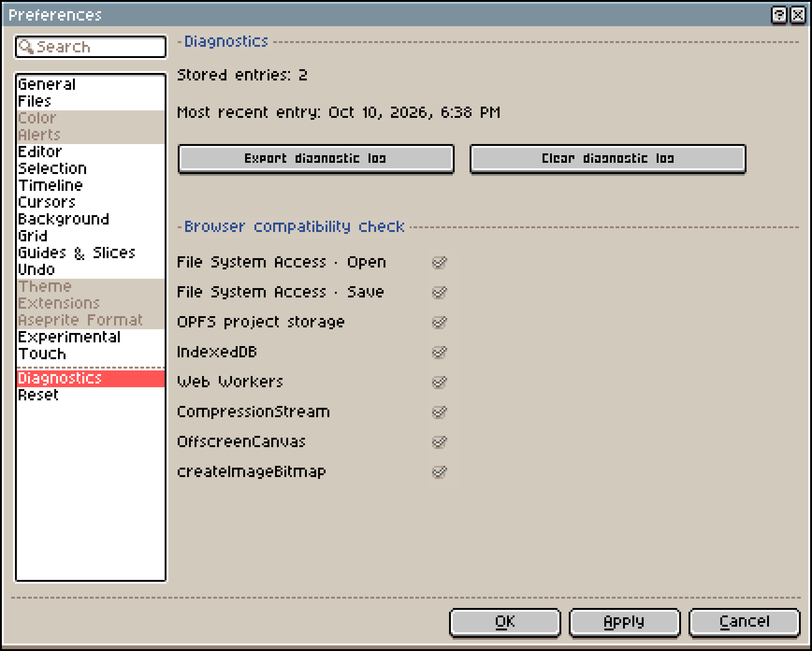Select the Color section

point(91,118)
